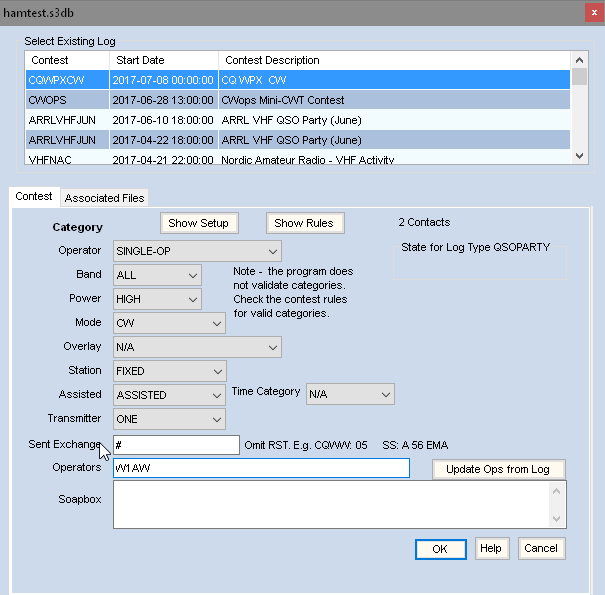
Task: Close the hamtest.s3db window
Action: (x=595, y=13)
